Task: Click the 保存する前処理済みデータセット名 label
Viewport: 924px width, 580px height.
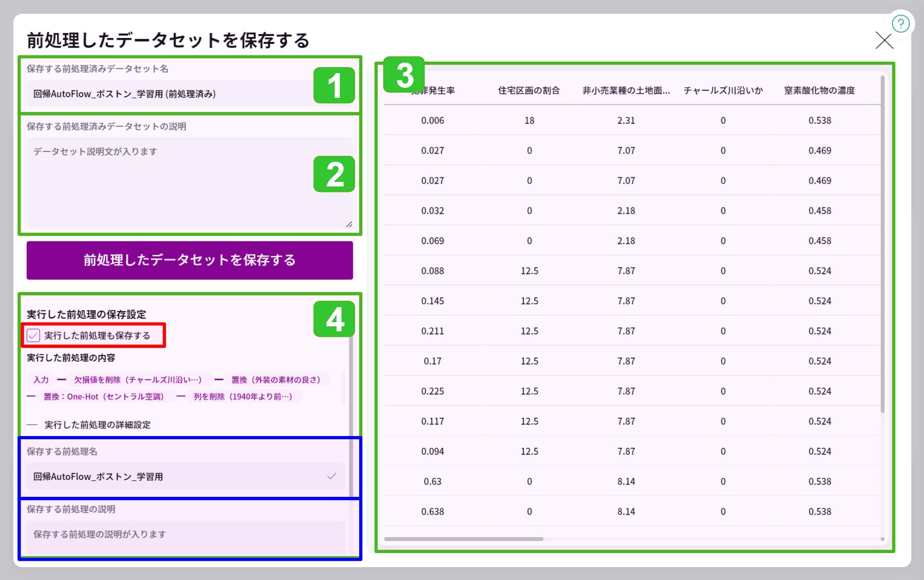Action: pyautogui.click(x=97, y=69)
